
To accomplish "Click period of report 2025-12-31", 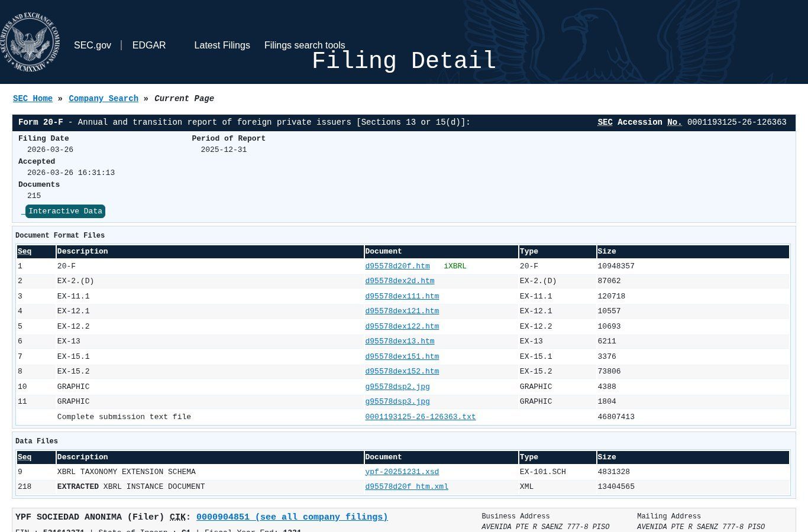I will 224,150.
